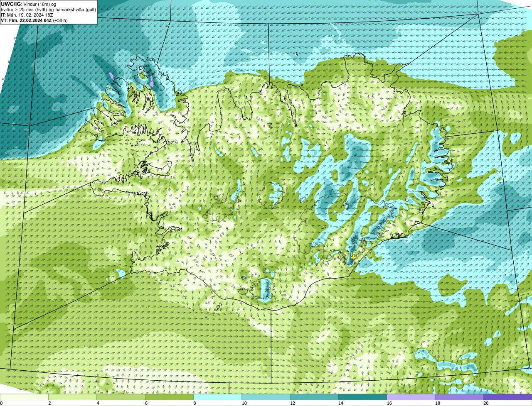Click the 'VT: Fim. 22.02.2024 04Z' valid time

click(x=26, y=20)
